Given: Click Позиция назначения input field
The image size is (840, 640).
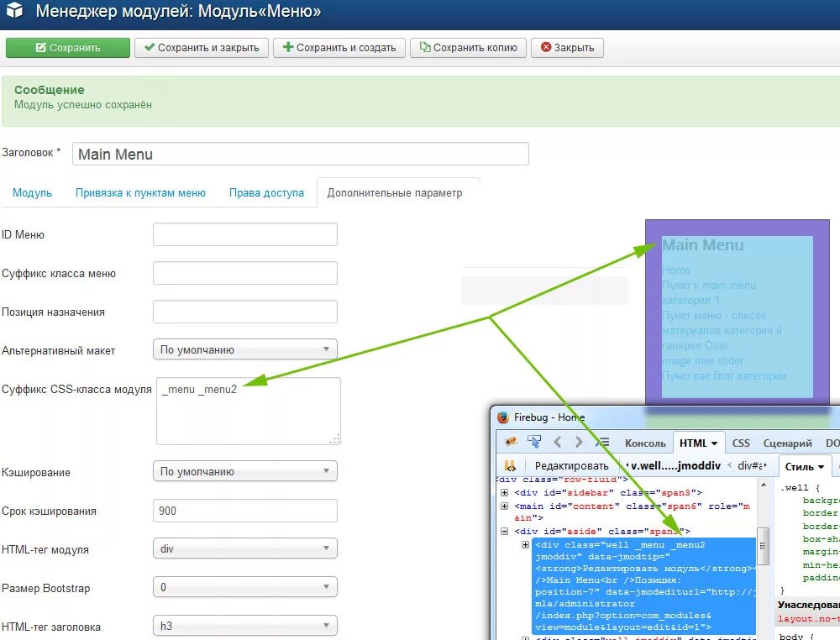Looking at the screenshot, I should pos(245,312).
